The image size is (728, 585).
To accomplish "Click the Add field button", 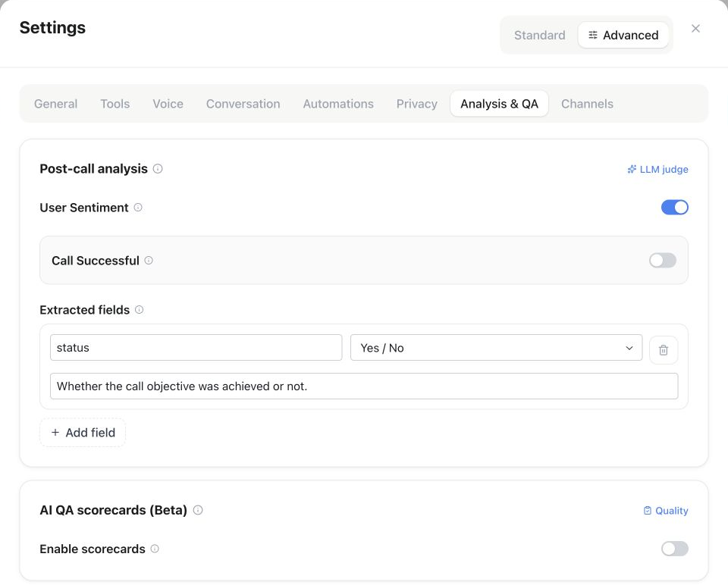I will click(83, 433).
